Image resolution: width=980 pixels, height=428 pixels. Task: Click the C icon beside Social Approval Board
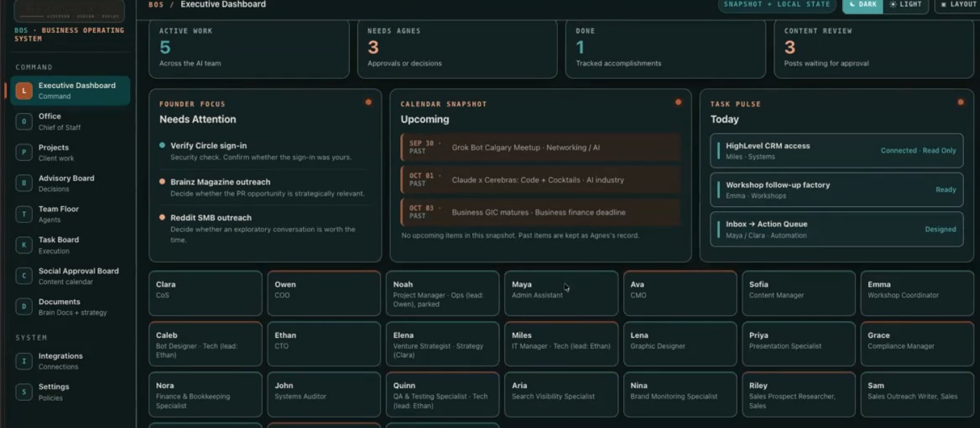point(24,276)
